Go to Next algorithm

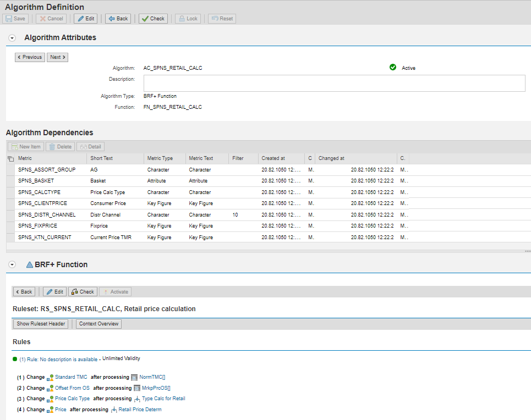point(57,57)
